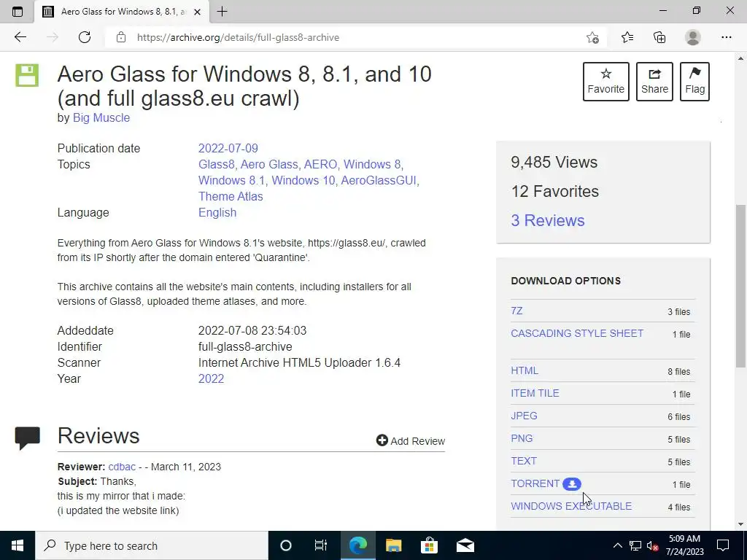The image size is (747, 560).
Task: Open the AeroGlassGUI topic link
Action: 379,181
